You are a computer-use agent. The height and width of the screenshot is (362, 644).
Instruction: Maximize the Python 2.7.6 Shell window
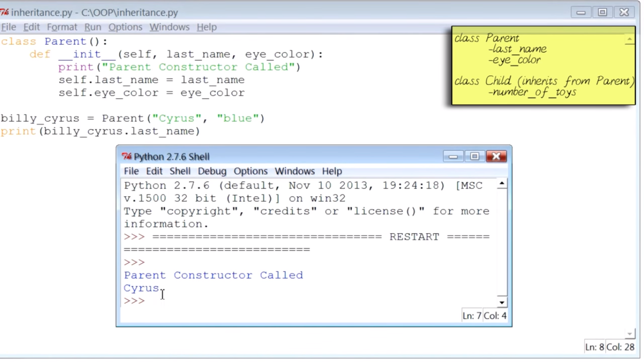click(x=475, y=156)
